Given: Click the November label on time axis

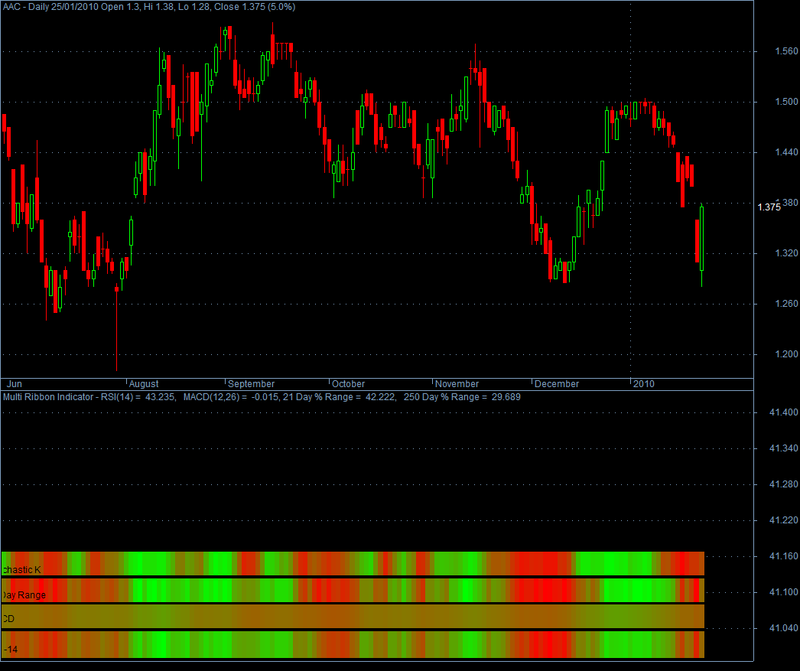Looking at the screenshot, I should (457, 384).
